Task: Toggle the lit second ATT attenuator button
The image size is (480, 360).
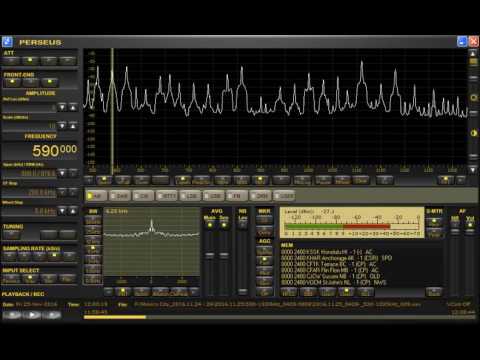Action: coord(30,60)
